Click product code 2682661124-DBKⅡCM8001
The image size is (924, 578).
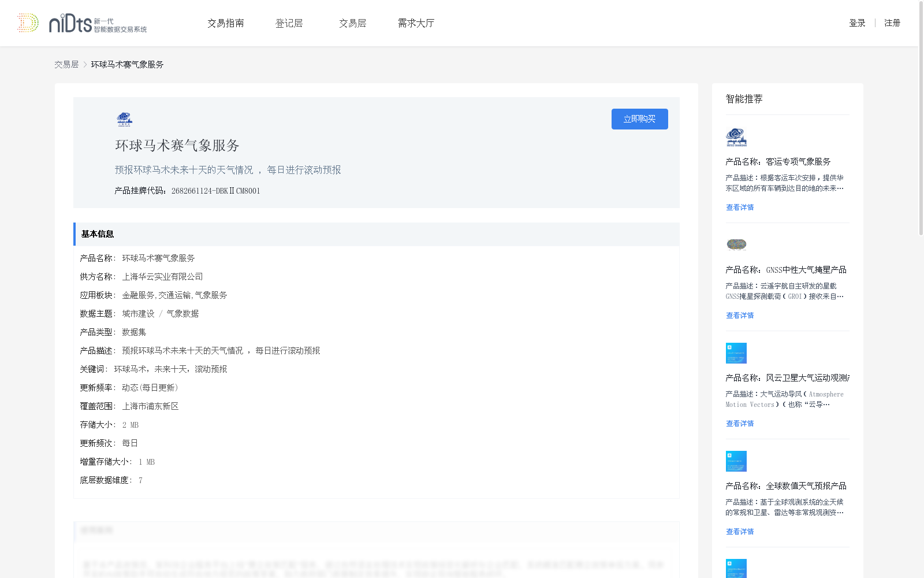pos(216,191)
